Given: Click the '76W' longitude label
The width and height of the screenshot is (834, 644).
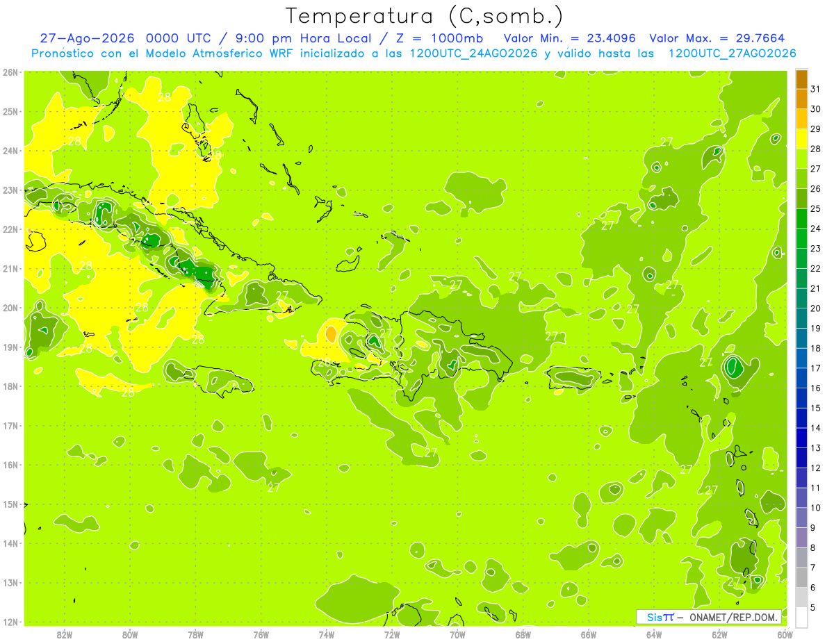Looking at the screenshot, I should pyautogui.click(x=261, y=634).
